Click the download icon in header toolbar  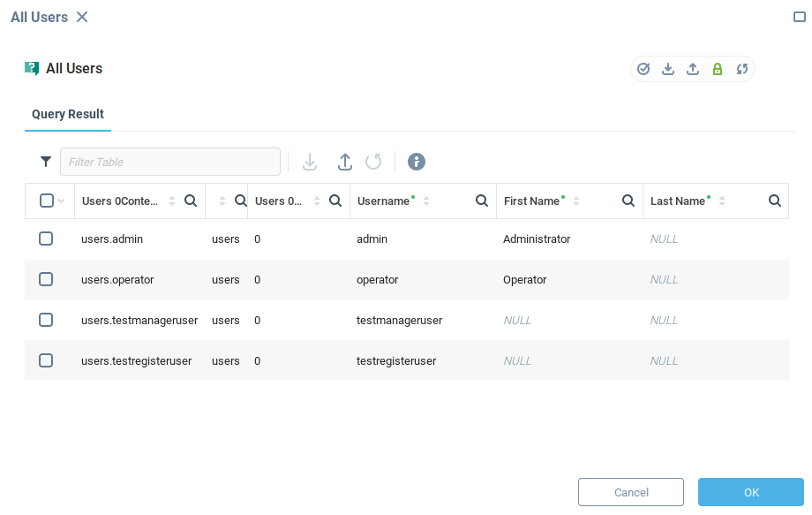pos(668,69)
